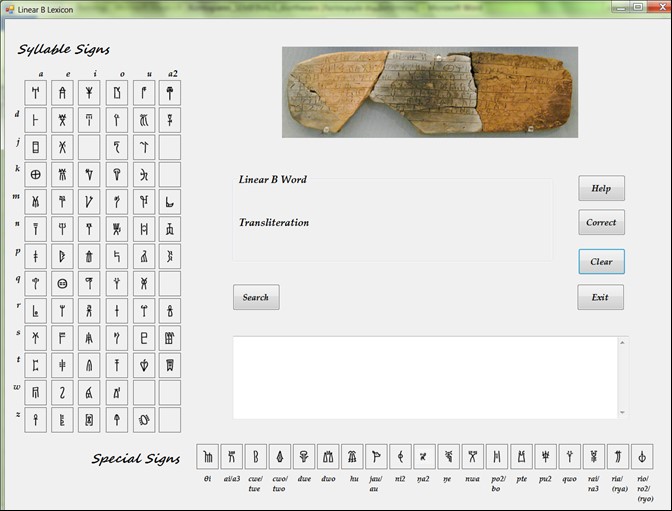
Task: Click the results box scroll-up arrow
Action: coord(622,343)
